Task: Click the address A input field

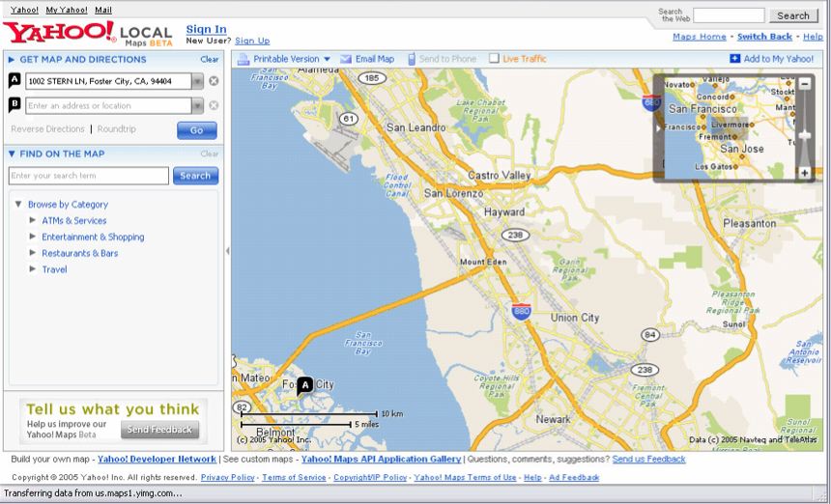Action: 108,81
